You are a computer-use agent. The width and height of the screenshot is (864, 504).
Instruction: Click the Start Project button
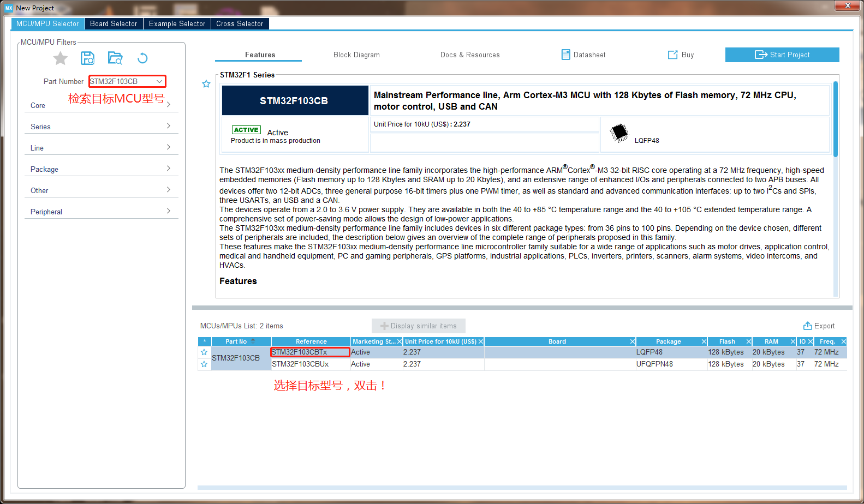pos(782,55)
